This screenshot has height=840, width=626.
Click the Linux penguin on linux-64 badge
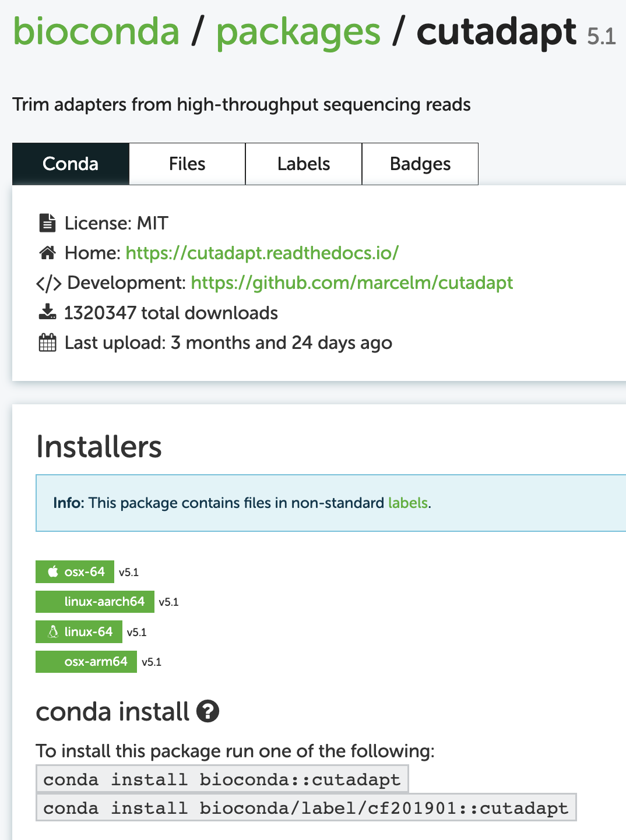(53, 632)
